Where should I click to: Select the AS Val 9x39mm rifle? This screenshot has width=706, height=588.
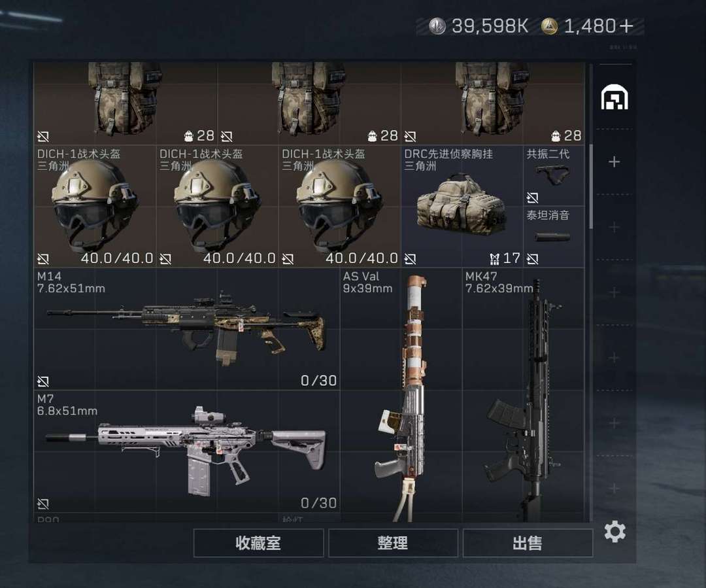[x=401, y=394]
